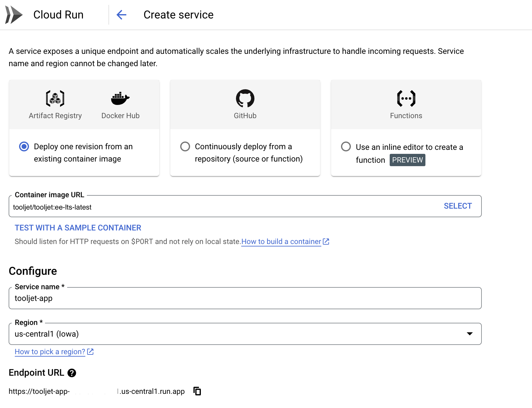Click Test With a Sample Container
532x408 pixels.
coord(78,228)
